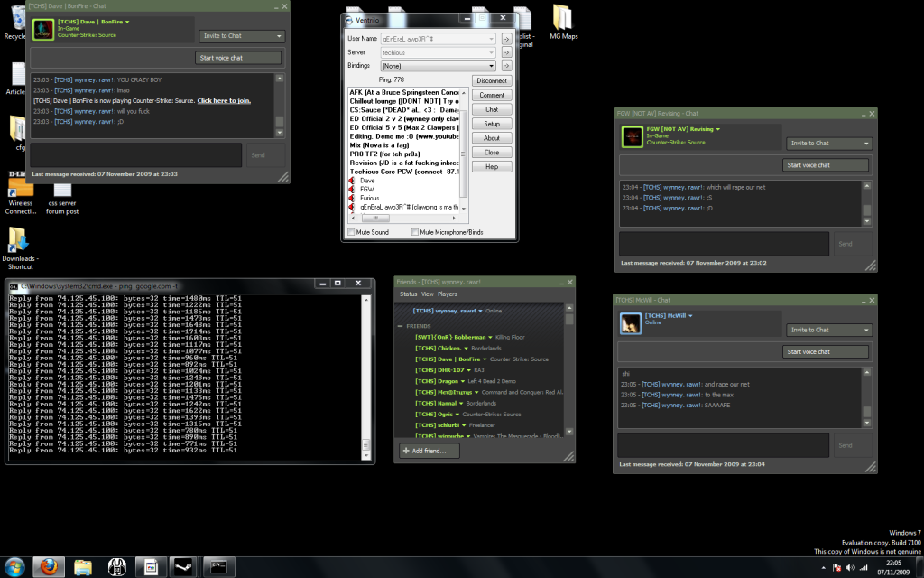Open the Players menu in Friends window

pos(448,294)
